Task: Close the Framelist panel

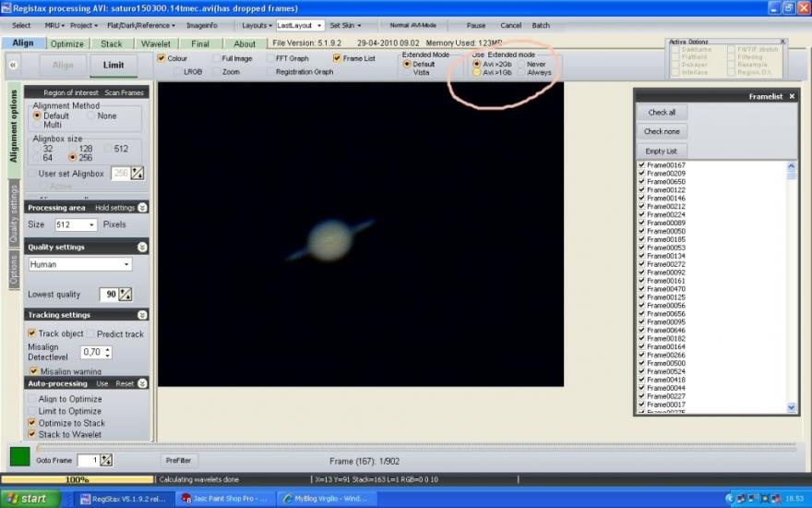Action: [x=792, y=96]
